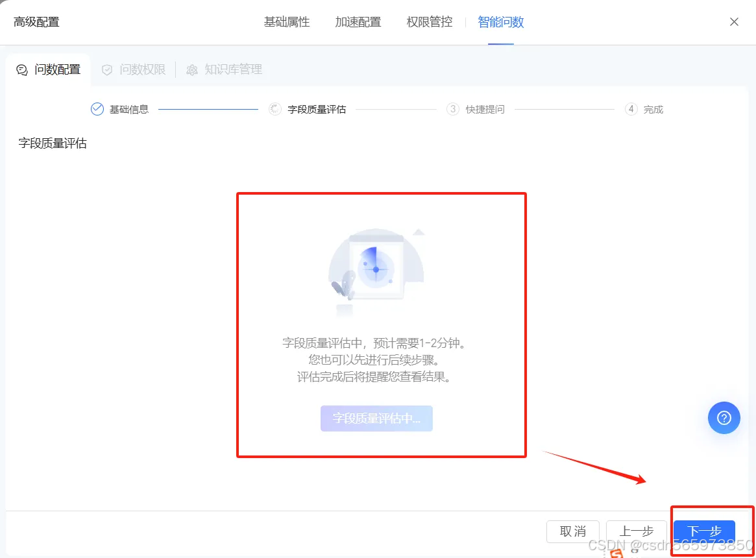Viewport: 756px width, 558px height.
Task: Click the currently active 智能问数 tab
Action: (500, 21)
